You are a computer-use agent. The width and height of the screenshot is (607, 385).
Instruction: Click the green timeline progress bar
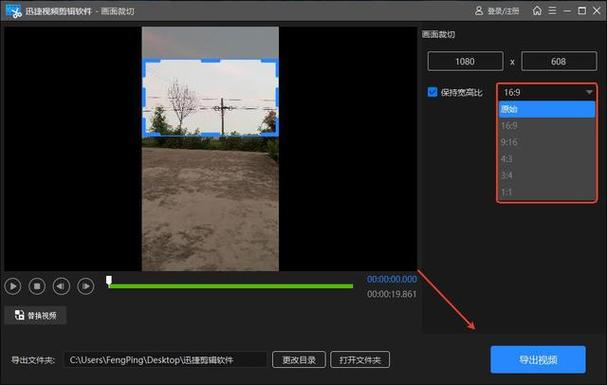click(x=231, y=286)
